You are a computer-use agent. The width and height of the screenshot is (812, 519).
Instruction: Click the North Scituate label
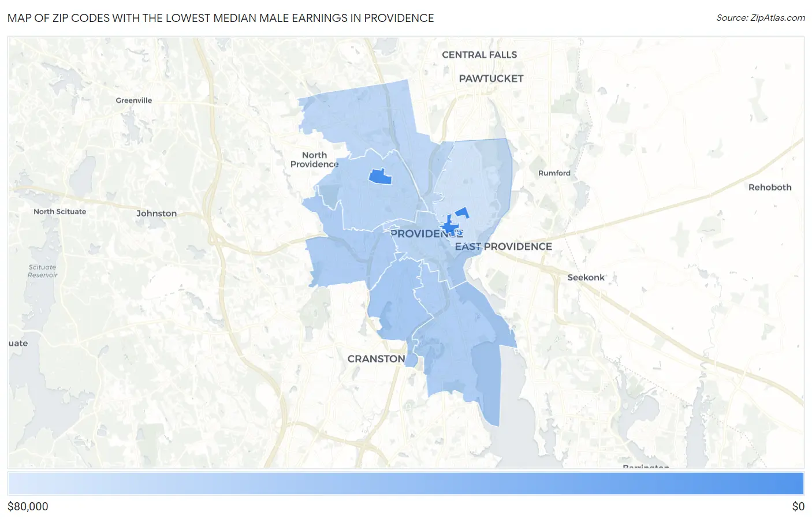[59, 212]
